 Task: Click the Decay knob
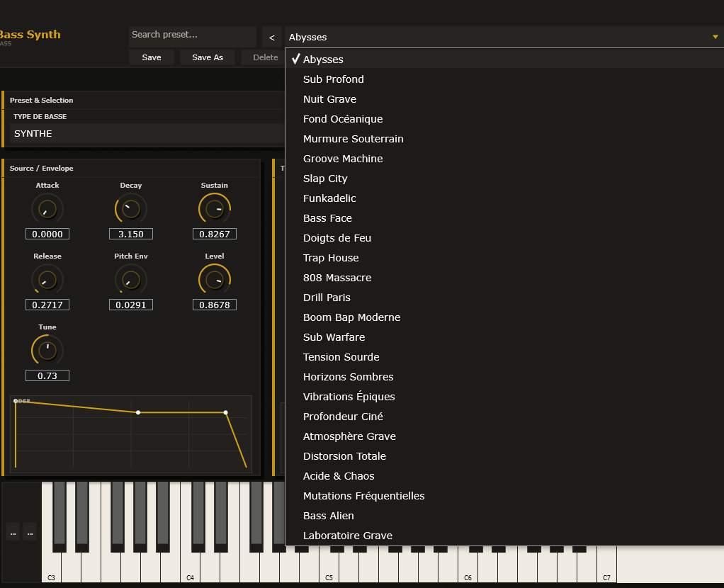pyautogui.click(x=131, y=209)
